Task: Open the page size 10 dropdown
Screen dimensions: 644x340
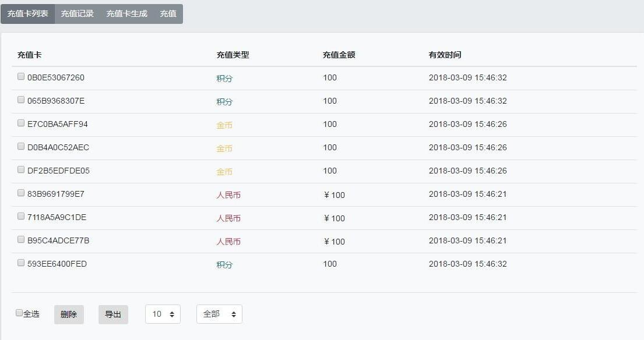Action: point(162,314)
